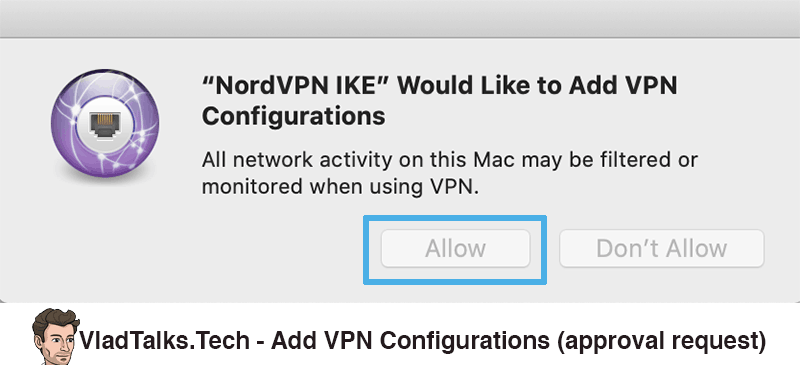Image resolution: width=800 pixels, height=365 pixels.
Task: Click the shadow beneath the purple globe icon
Action: coord(105,180)
